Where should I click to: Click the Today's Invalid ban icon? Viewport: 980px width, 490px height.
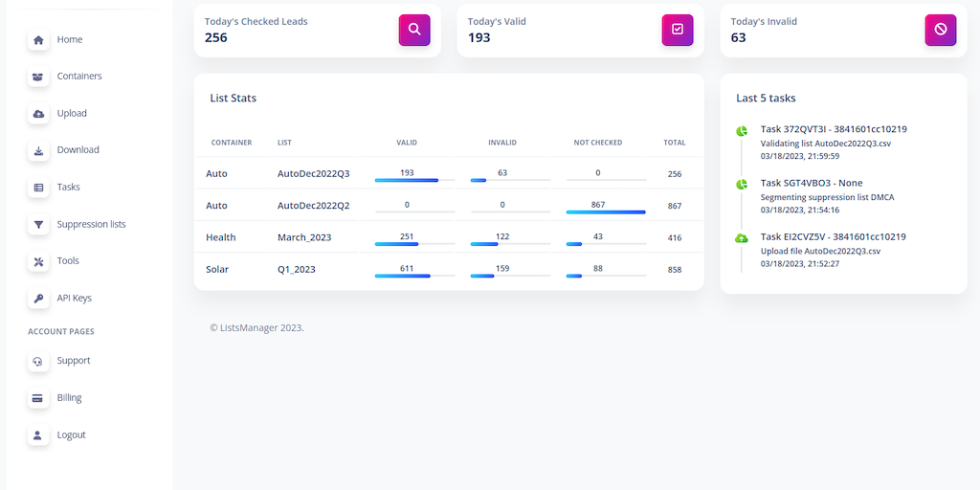click(x=940, y=30)
